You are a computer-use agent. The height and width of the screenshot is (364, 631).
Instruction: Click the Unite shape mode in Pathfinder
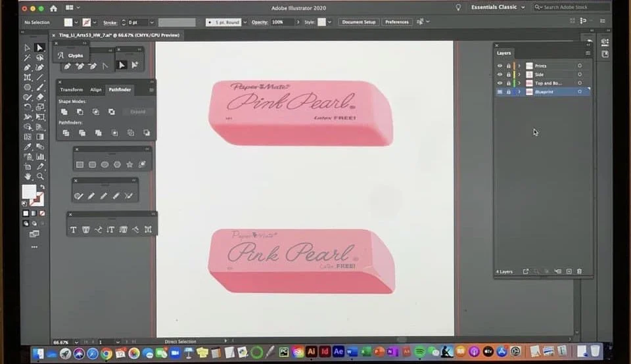coord(64,112)
